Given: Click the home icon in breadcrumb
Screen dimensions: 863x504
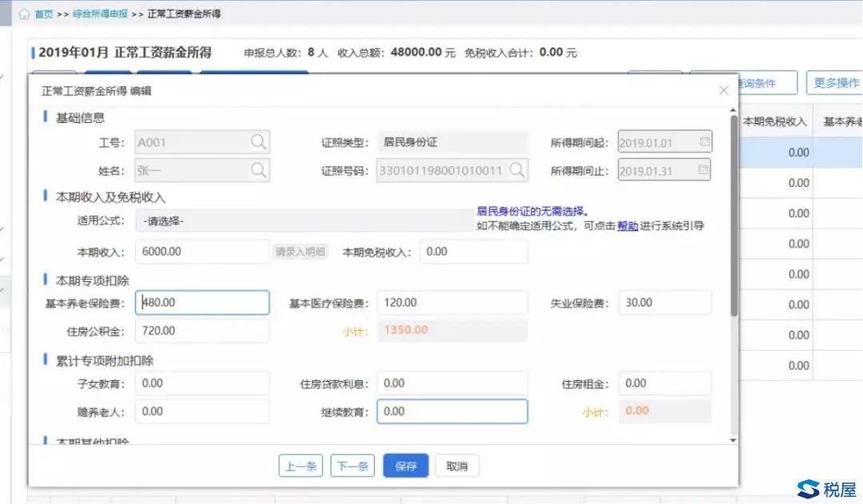Looking at the screenshot, I should pyautogui.click(x=24, y=14).
